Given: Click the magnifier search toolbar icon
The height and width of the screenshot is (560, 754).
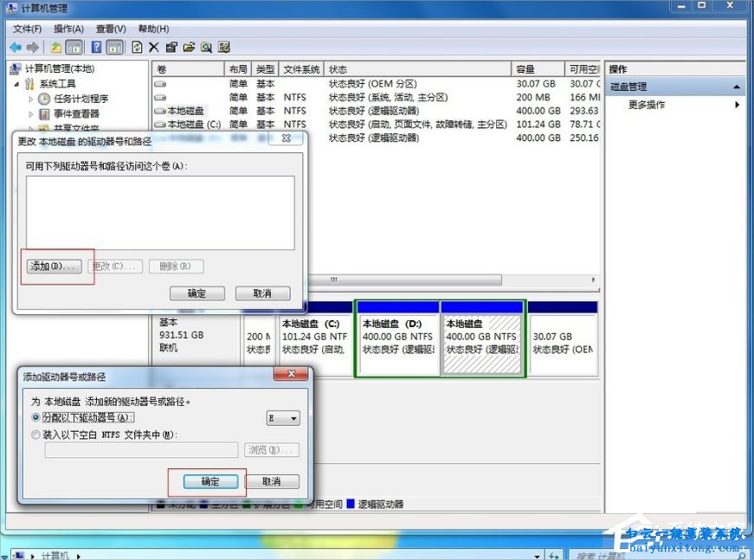Looking at the screenshot, I should coord(208,47).
